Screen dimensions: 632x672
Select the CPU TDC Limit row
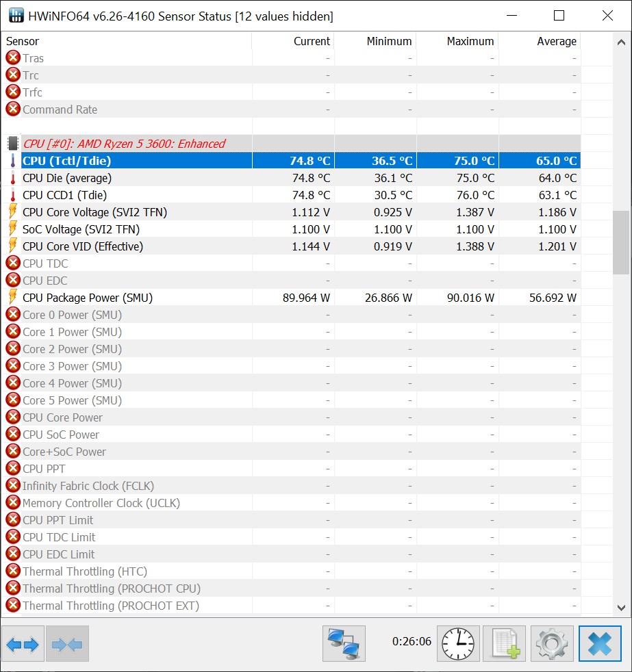pos(291,537)
